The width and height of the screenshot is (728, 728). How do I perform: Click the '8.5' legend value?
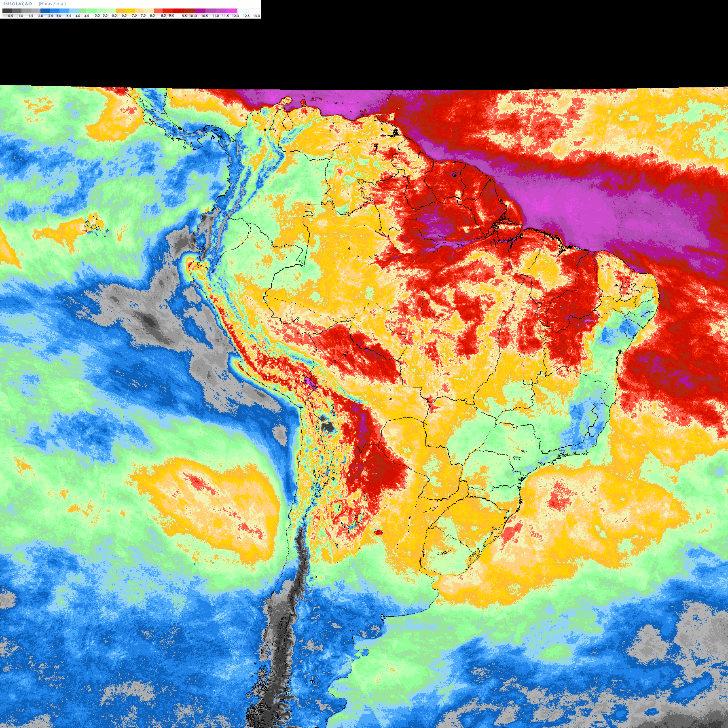[x=163, y=15]
